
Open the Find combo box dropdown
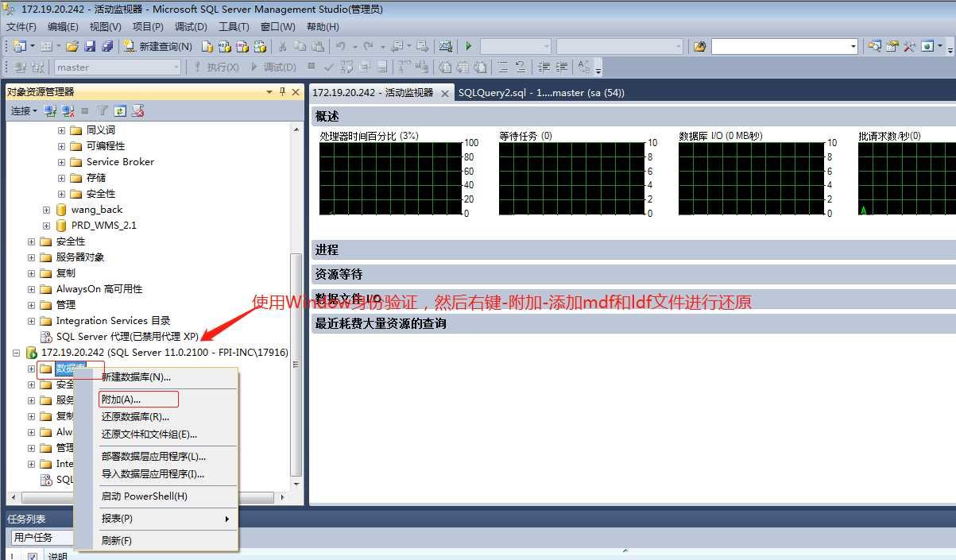[853, 47]
